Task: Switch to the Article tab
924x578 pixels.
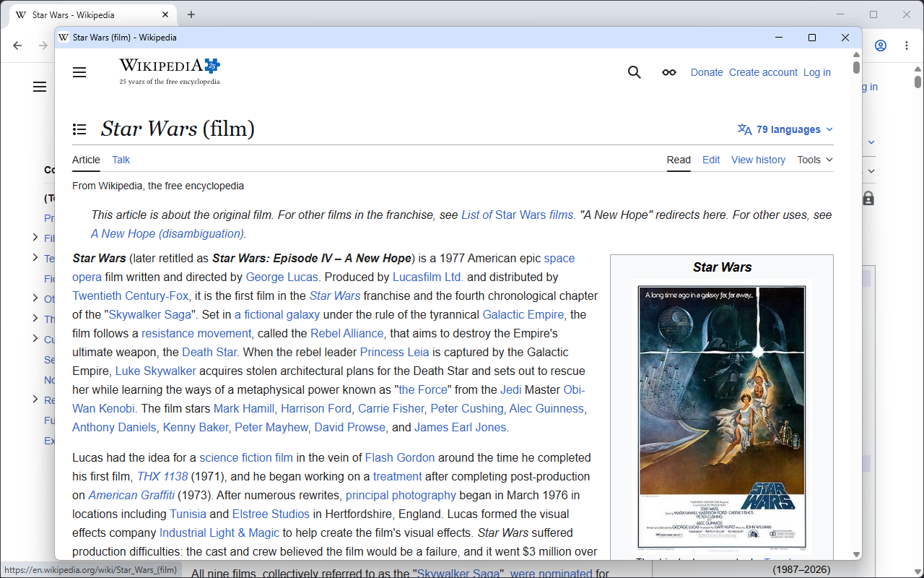Action: (x=86, y=160)
